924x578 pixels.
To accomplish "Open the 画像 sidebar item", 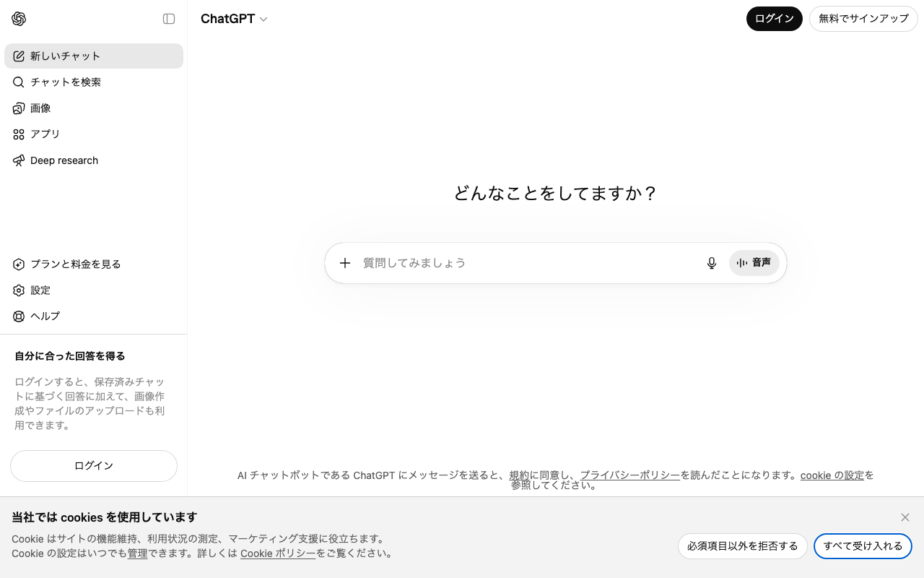I will pyautogui.click(x=94, y=108).
